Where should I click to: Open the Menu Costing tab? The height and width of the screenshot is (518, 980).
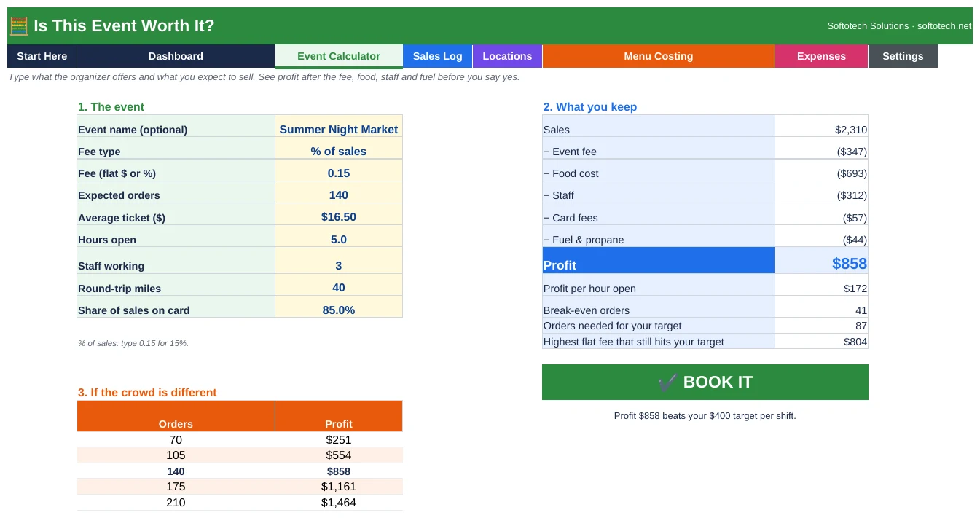click(x=659, y=56)
